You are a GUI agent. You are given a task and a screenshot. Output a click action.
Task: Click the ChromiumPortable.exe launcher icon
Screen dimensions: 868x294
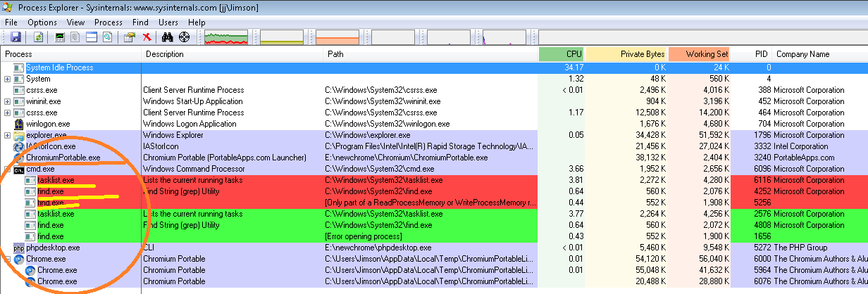[x=19, y=158]
